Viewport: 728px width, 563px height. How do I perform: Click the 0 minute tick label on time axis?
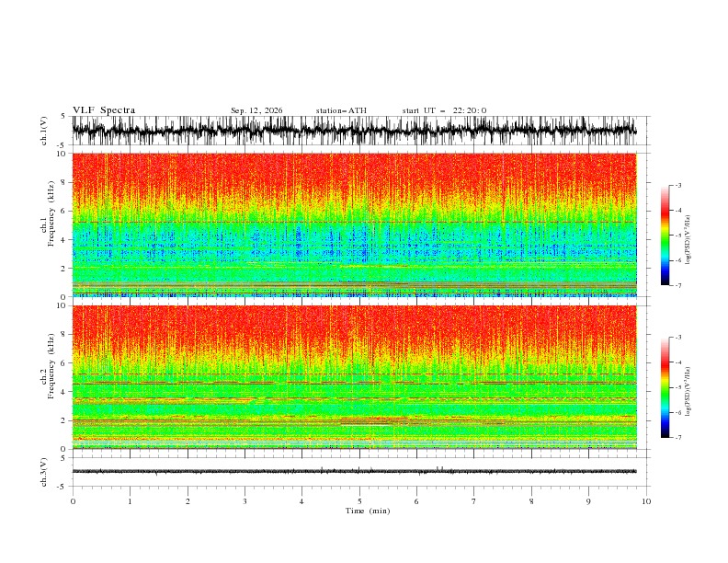73,501
